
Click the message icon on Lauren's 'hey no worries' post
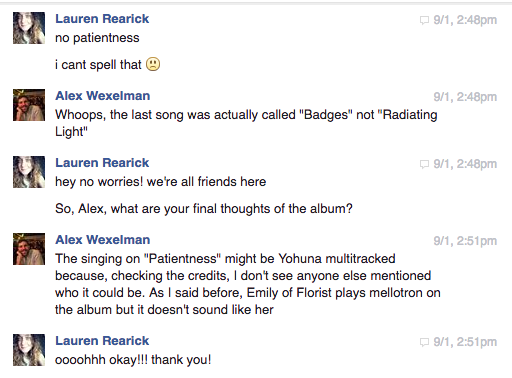[424, 164]
